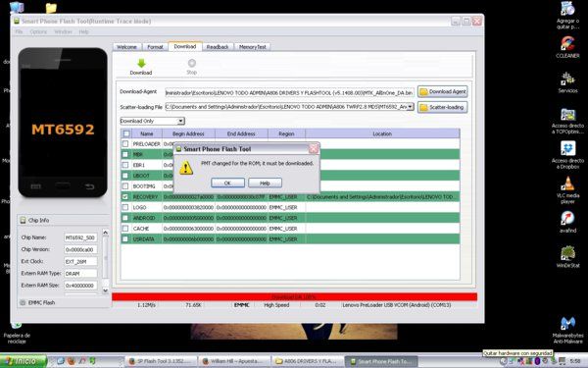Click the Chip Info scroll down arrow

click(x=106, y=290)
